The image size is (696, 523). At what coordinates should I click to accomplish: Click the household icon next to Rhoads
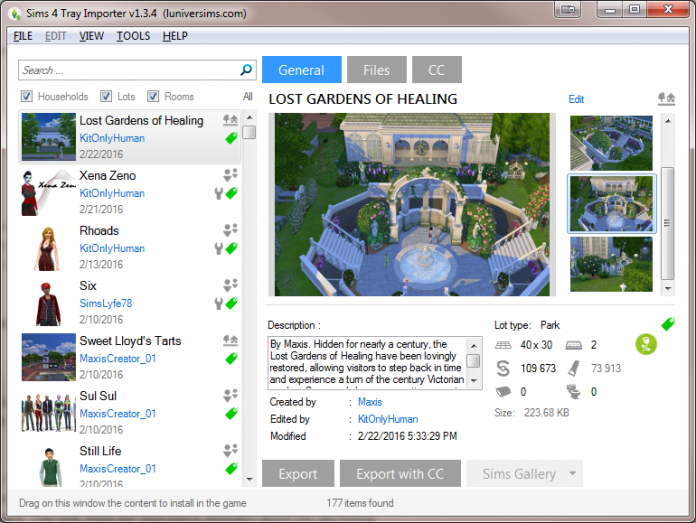231,229
